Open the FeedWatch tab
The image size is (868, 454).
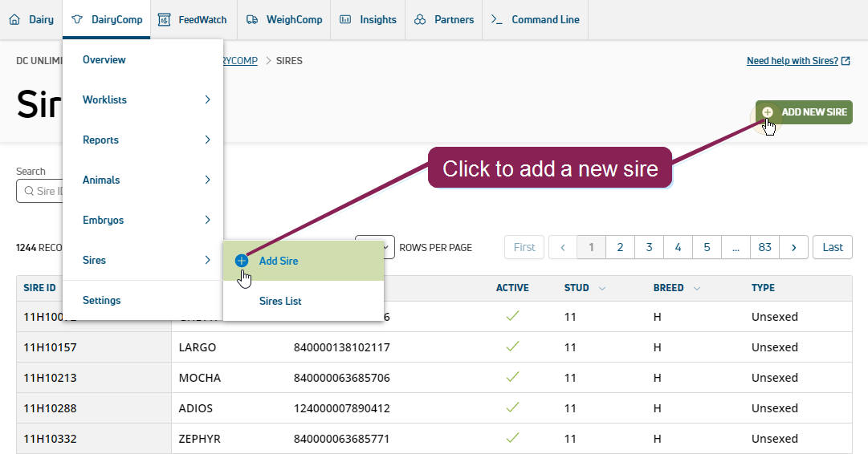pos(193,20)
